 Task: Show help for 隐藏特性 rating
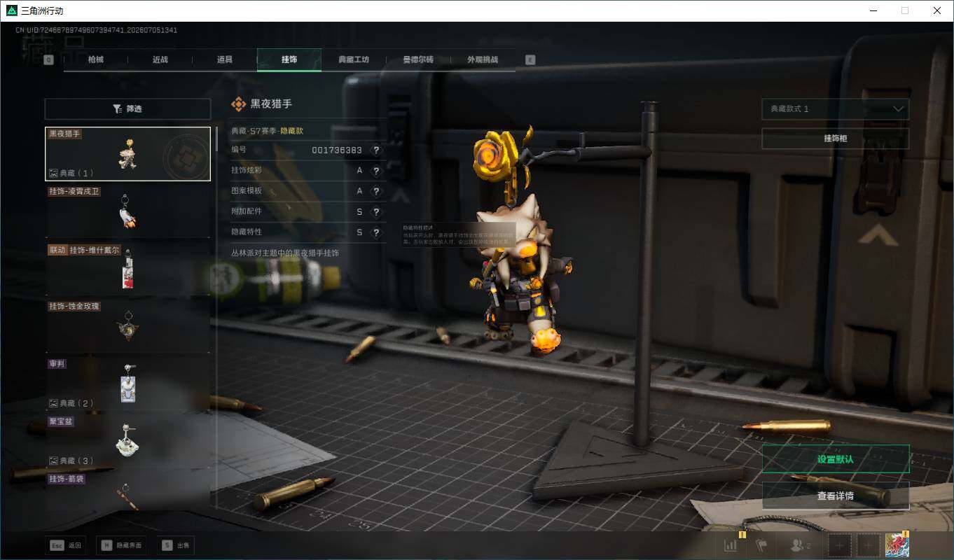pyautogui.click(x=376, y=232)
